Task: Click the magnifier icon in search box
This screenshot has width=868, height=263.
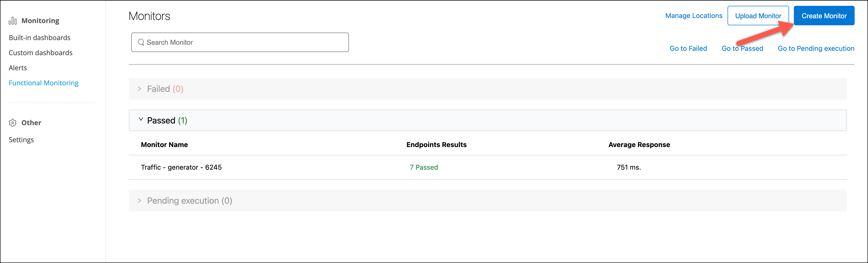Action: pos(141,42)
